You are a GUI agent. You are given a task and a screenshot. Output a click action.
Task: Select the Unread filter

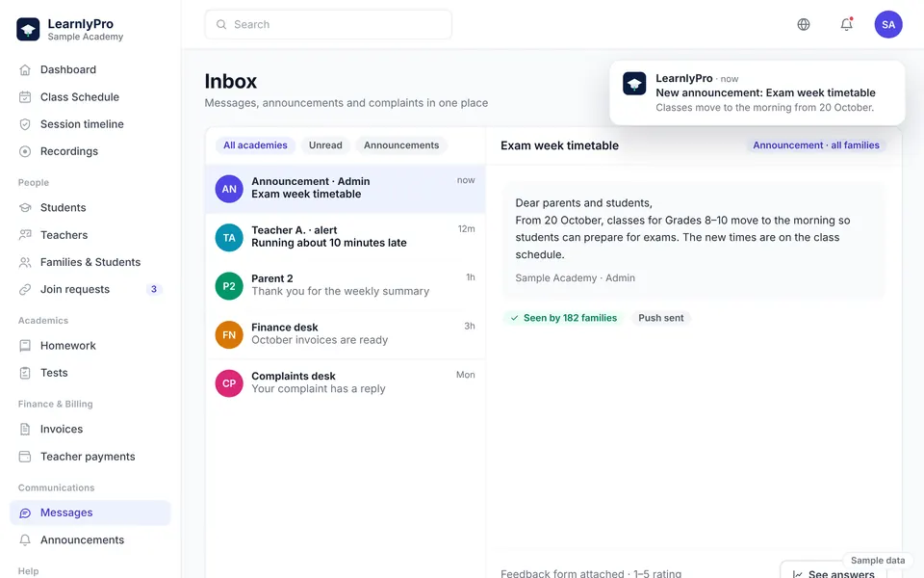tap(325, 145)
